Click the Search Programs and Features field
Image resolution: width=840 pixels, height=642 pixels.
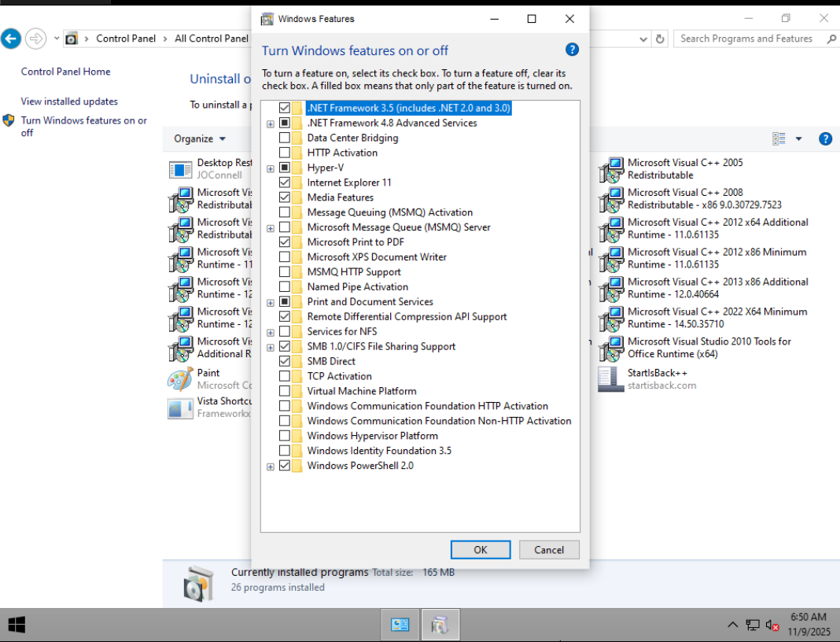pyautogui.click(x=746, y=39)
